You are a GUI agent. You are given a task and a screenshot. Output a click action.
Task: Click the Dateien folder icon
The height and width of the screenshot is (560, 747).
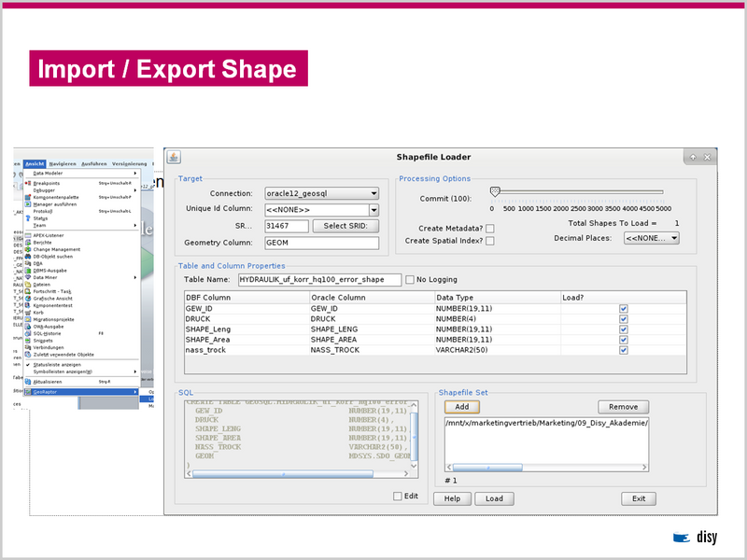pos(28,285)
